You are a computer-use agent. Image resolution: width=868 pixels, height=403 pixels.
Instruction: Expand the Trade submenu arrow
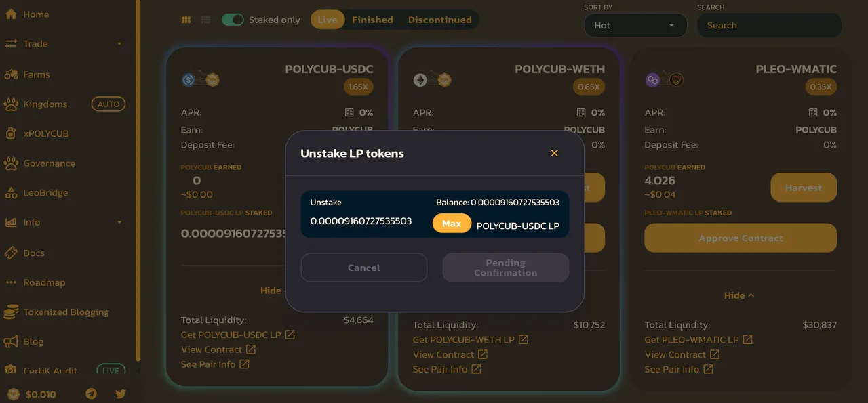click(x=119, y=44)
